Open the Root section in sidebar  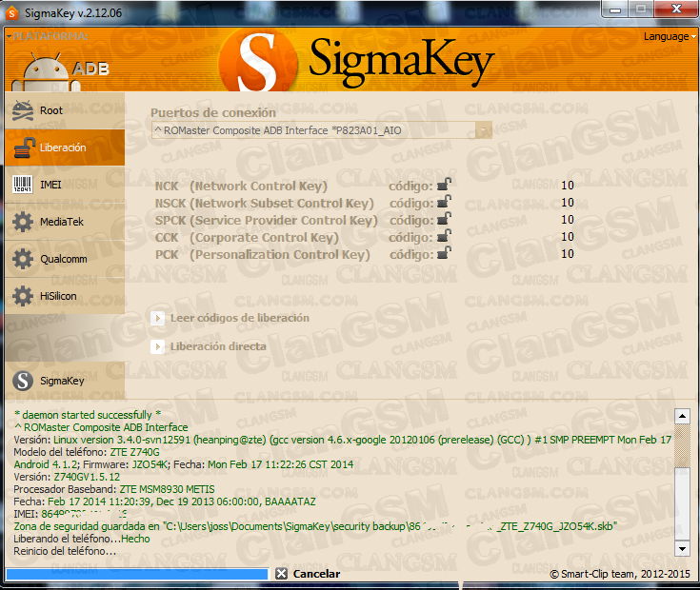click(x=65, y=110)
